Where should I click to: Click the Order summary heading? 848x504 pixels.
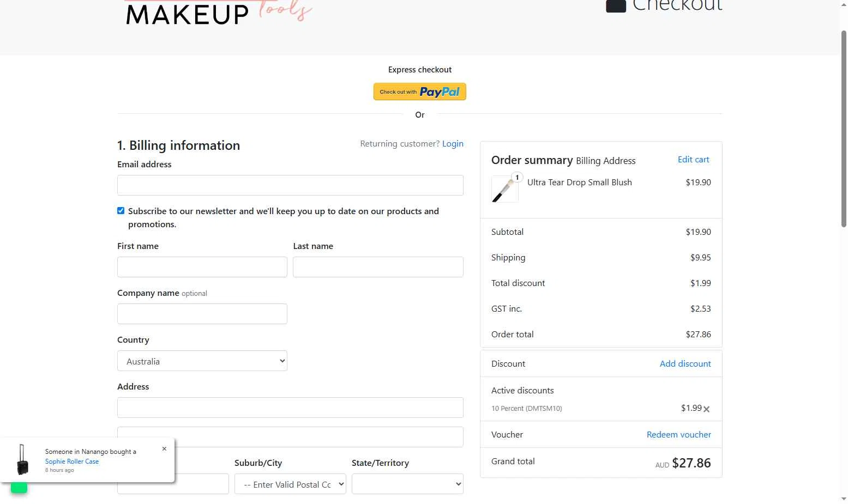pos(532,160)
